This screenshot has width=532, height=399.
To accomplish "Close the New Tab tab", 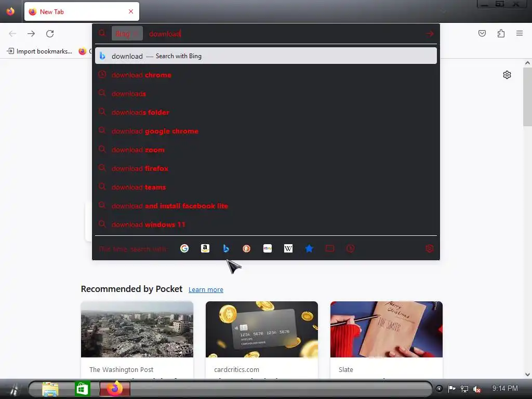I will click(131, 11).
